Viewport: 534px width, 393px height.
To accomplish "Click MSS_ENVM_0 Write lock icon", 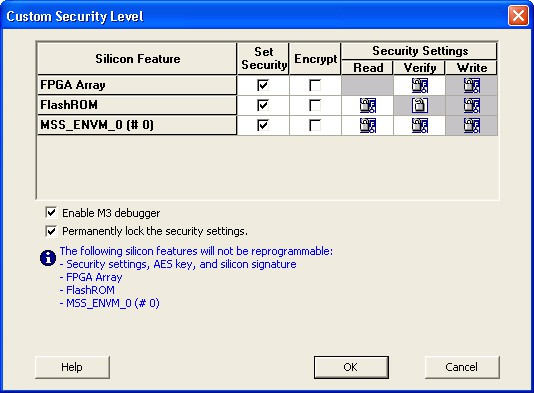I will click(x=472, y=126).
